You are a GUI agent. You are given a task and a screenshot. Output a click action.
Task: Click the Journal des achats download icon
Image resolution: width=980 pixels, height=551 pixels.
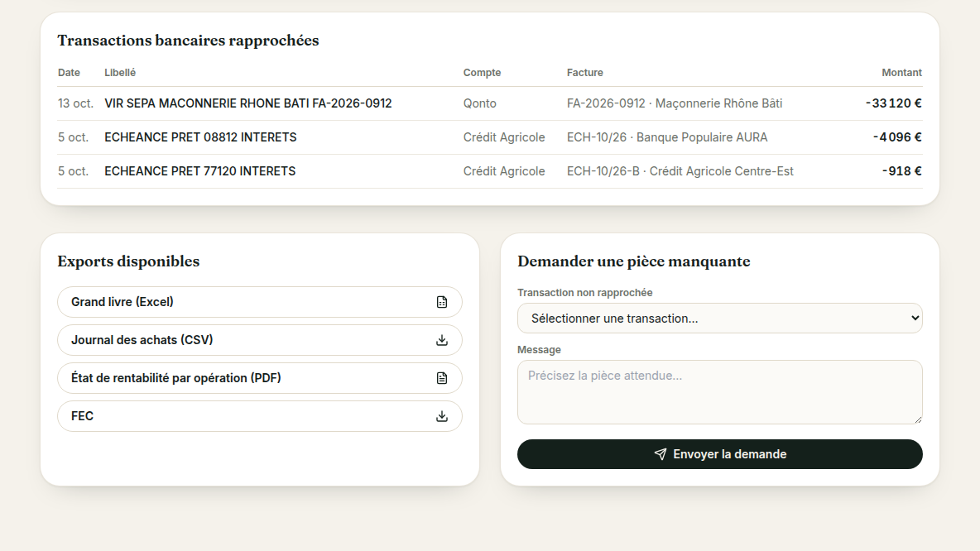pos(442,341)
